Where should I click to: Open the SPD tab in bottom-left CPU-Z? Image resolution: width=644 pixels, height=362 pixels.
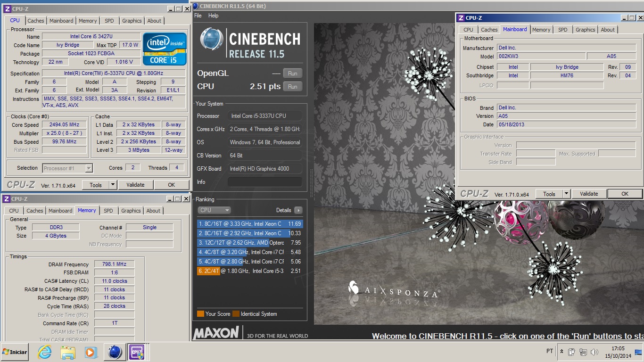[108, 211]
